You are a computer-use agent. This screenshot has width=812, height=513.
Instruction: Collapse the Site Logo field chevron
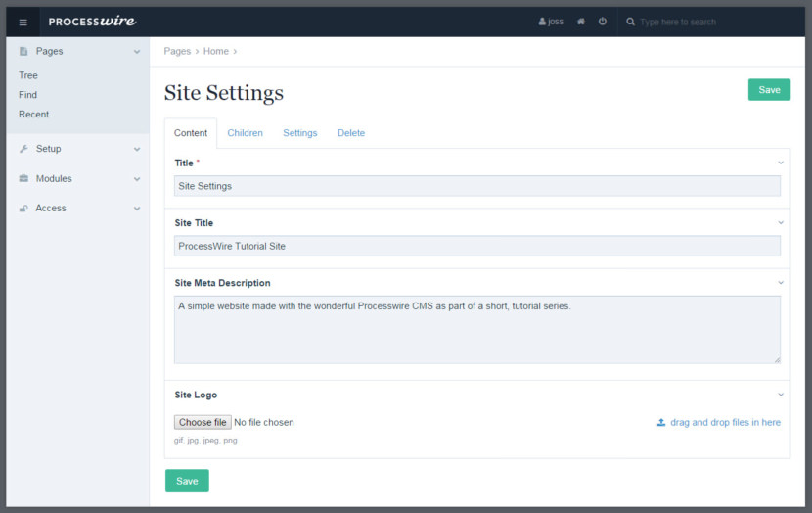(x=781, y=395)
